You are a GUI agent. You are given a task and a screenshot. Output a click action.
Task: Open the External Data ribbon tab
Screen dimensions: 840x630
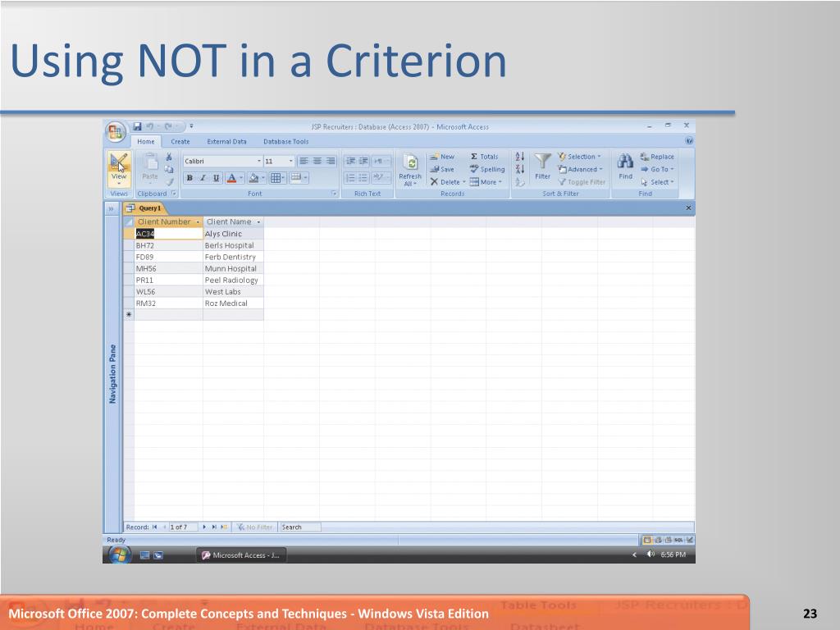[226, 142]
